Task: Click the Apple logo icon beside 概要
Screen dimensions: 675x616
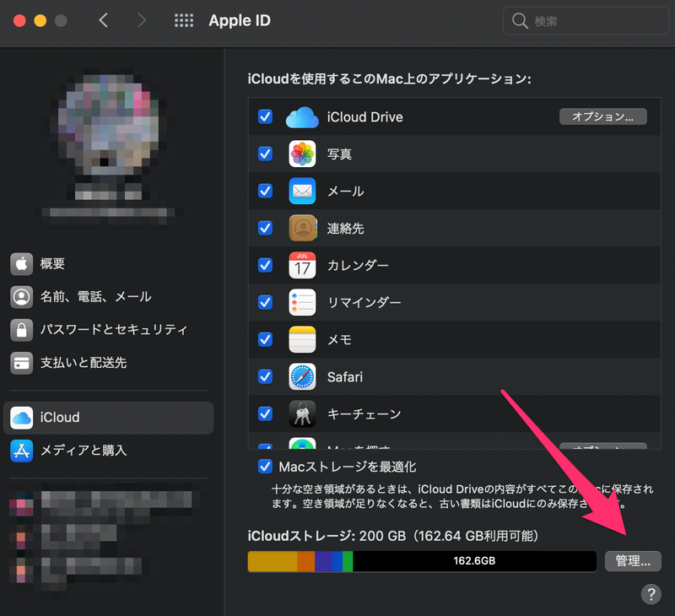Action: [x=22, y=263]
